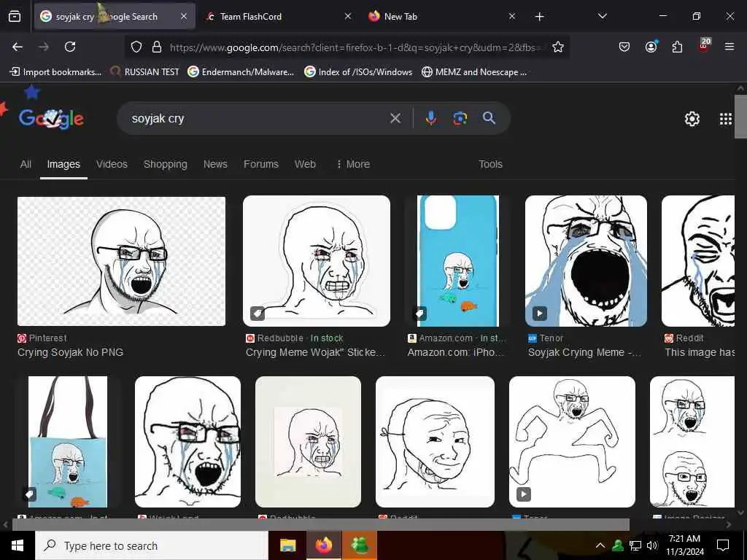Switch to All results

[26, 164]
